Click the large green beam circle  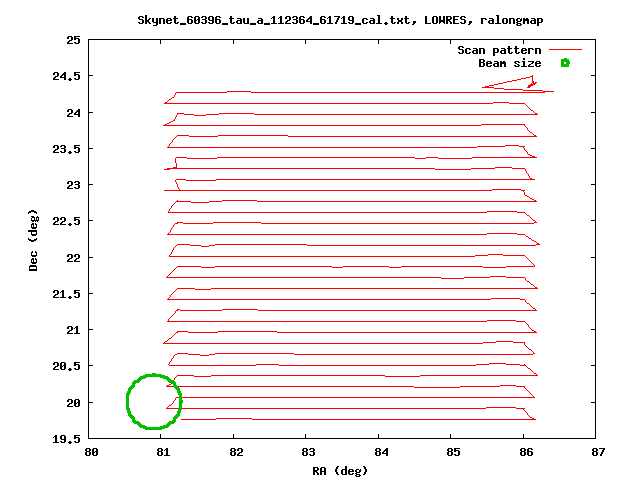pyautogui.click(x=154, y=401)
